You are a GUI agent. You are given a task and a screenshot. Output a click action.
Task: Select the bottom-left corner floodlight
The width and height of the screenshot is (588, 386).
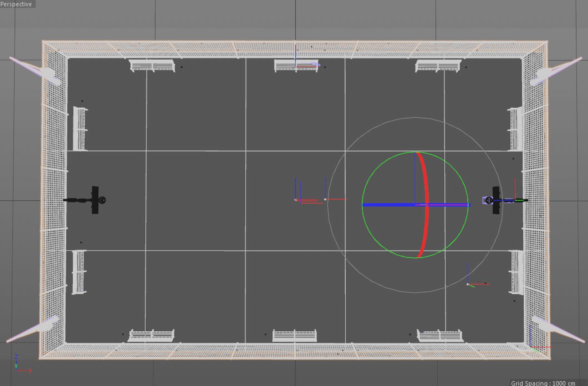[33, 329]
